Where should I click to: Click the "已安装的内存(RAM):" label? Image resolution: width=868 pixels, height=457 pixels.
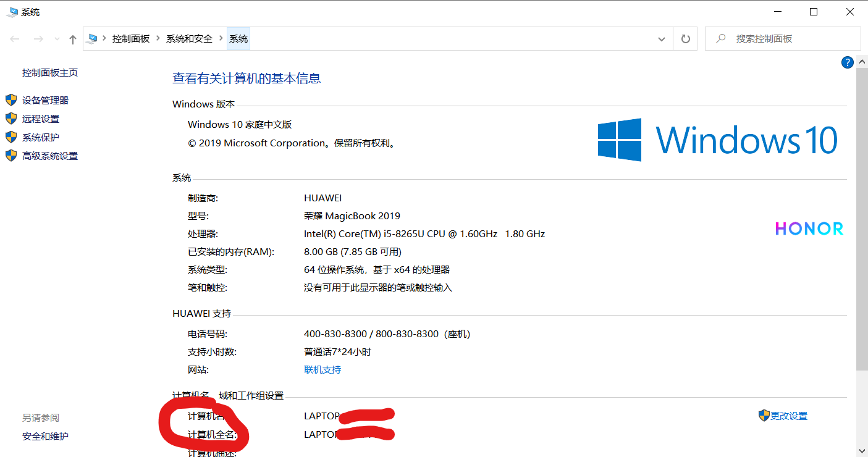[231, 252]
